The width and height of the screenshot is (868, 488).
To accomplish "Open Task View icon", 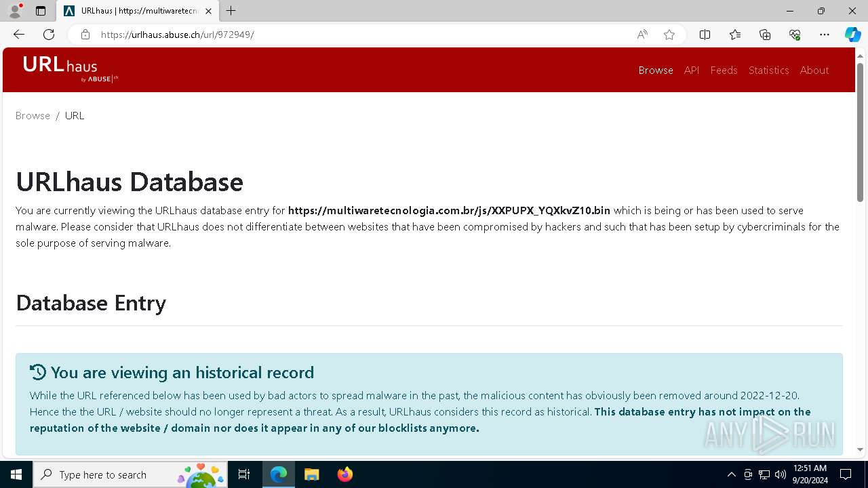I will point(244,474).
